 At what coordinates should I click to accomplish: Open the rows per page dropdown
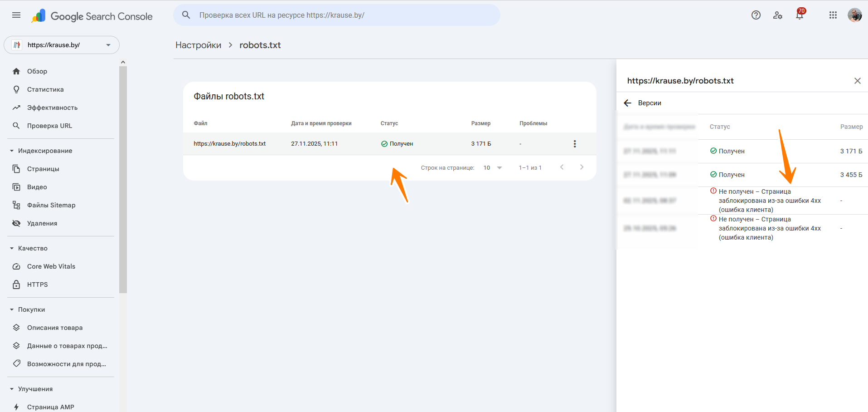coord(493,168)
